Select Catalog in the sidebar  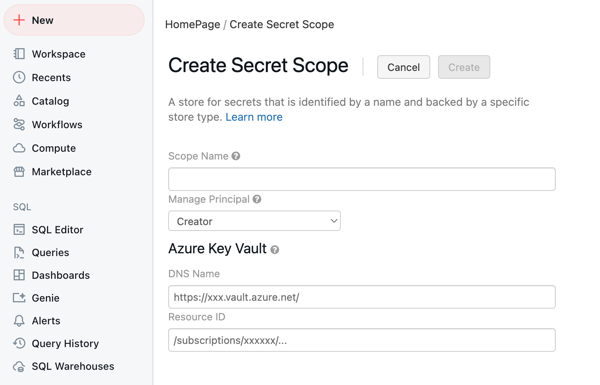coord(51,101)
